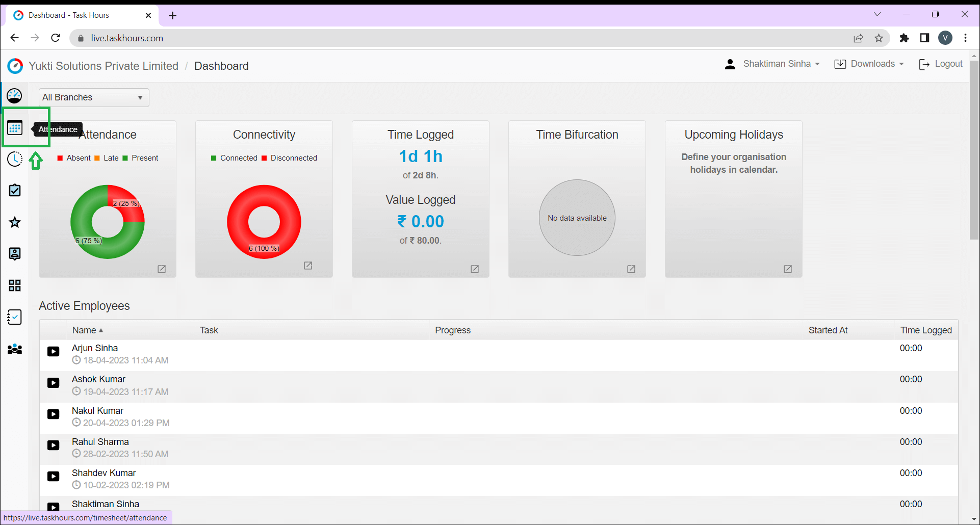980x525 pixels.
Task: Open the star icon in sidebar
Action: (15, 222)
